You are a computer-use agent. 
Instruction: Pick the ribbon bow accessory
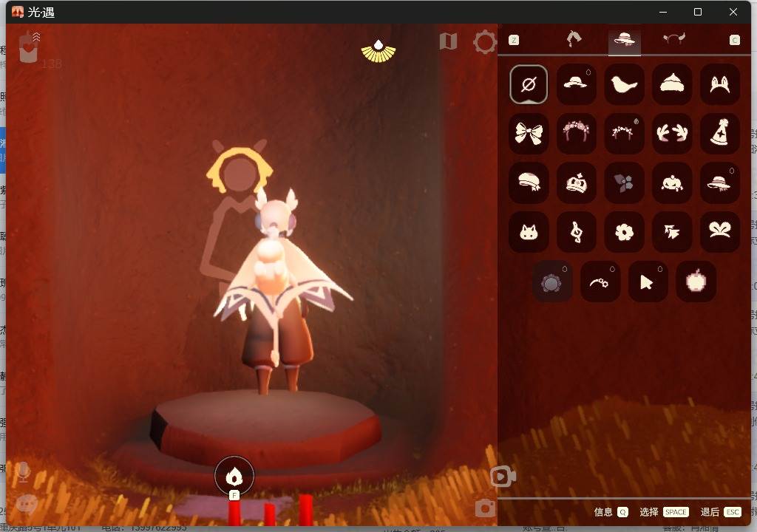click(x=529, y=134)
